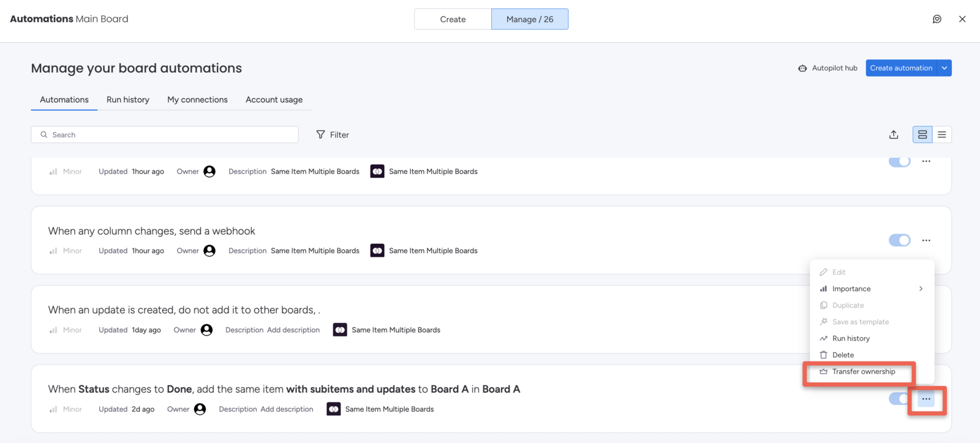Viewport: 980px width, 443px height.
Task: Click Same Item Multiple Boards app icon in update row
Action: 340,330
